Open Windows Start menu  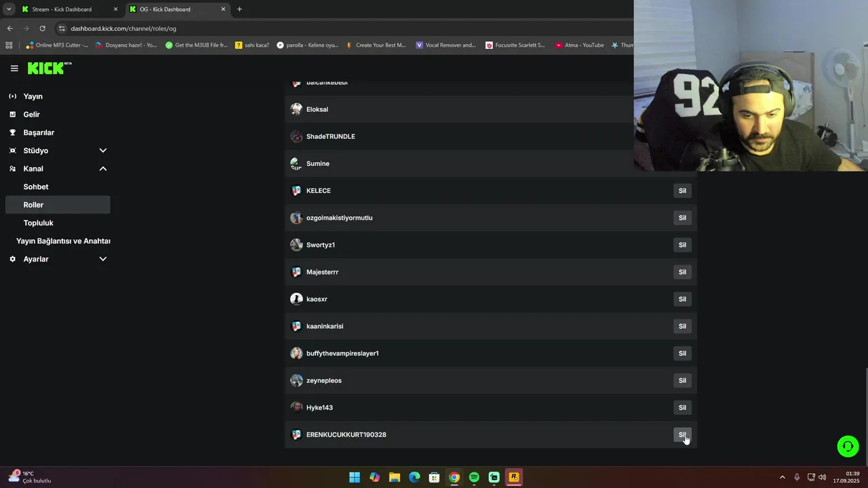point(355,477)
